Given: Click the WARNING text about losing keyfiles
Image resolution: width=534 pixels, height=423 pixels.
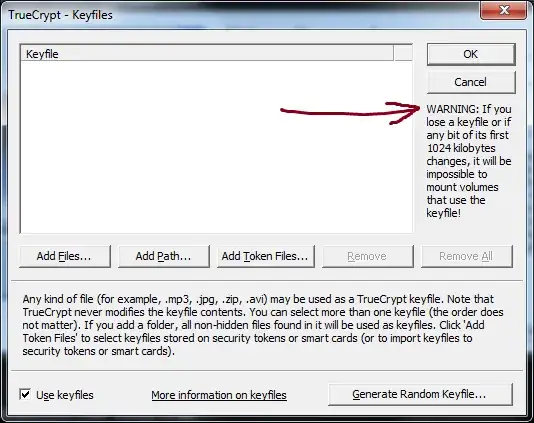Looking at the screenshot, I should coord(469,161).
